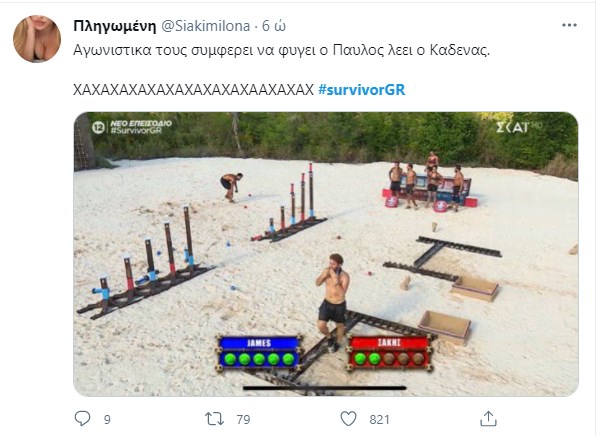This screenshot has width=606, height=436.
Task: Open the @Siakimilona handle
Action: pos(205,26)
